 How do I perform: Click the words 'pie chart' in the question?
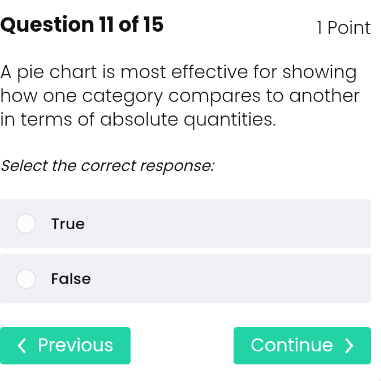click(x=57, y=73)
